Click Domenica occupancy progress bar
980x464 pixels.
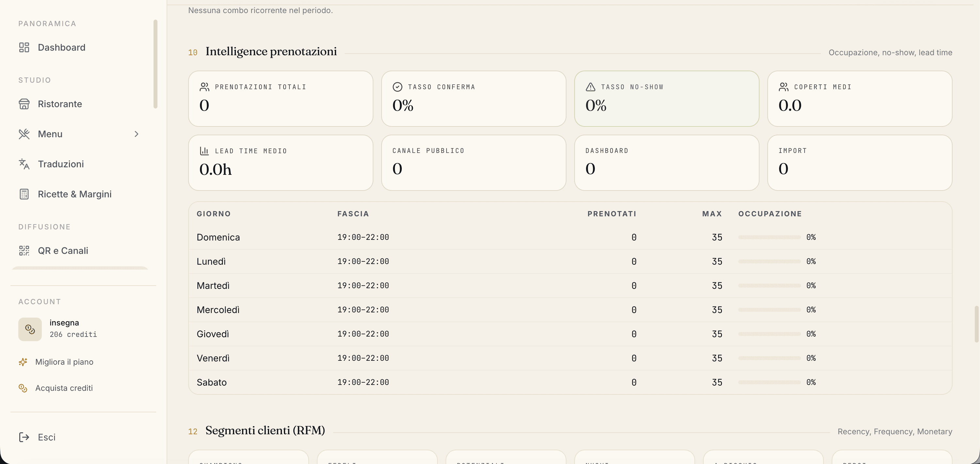tap(770, 237)
